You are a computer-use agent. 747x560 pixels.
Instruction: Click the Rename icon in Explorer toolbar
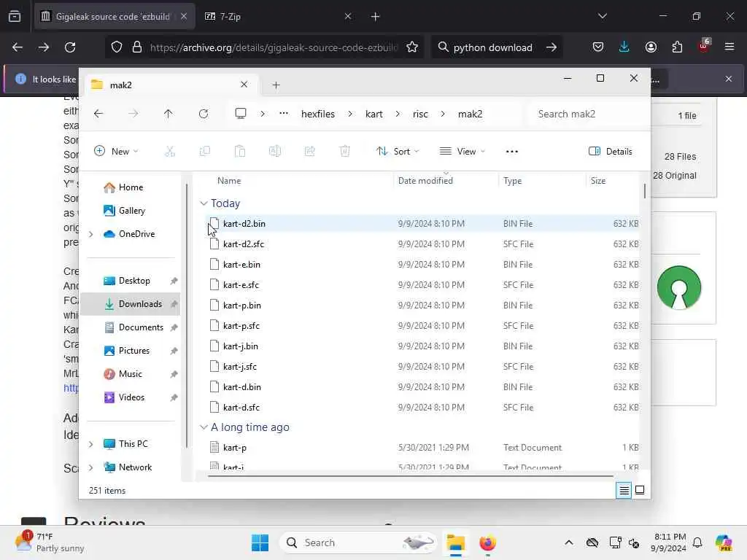click(275, 152)
